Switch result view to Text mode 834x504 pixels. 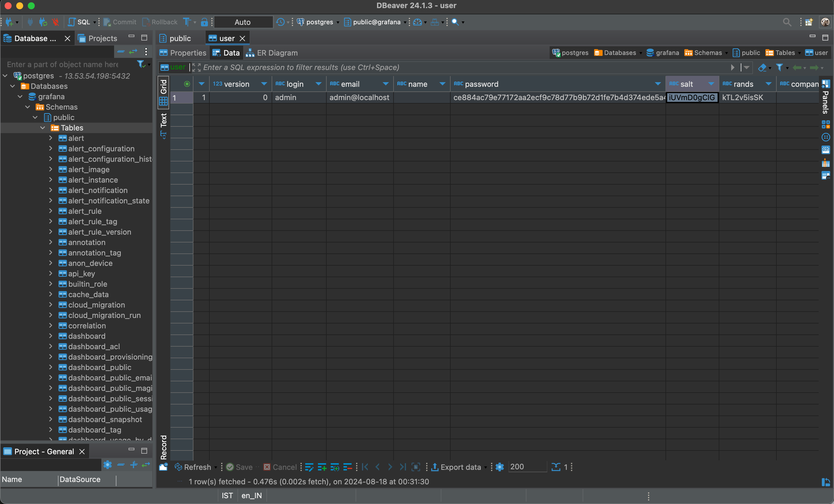coord(164,120)
